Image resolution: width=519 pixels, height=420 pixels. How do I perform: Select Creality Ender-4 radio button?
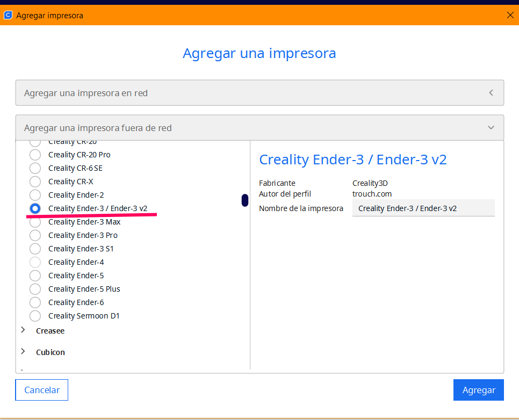[35, 262]
